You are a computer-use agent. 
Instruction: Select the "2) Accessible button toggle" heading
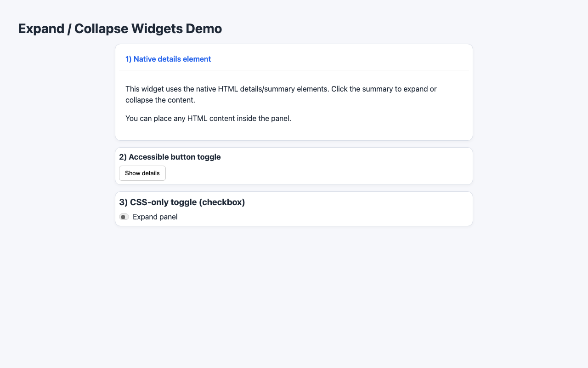click(170, 157)
